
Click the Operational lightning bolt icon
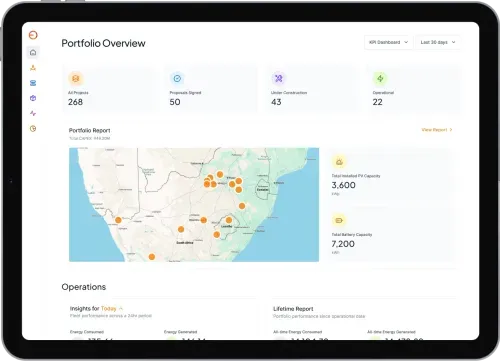point(380,79)
